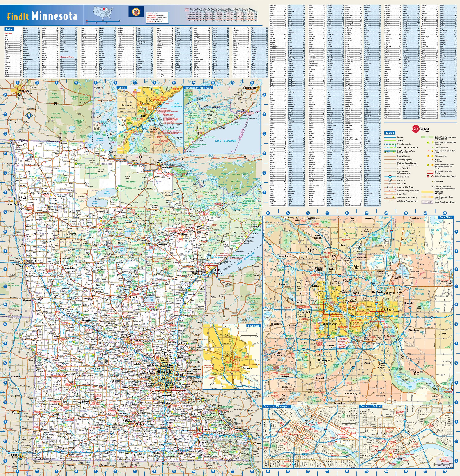
Task: Click the yellow Information Center symbol in the legend
Action: (432, 151)
